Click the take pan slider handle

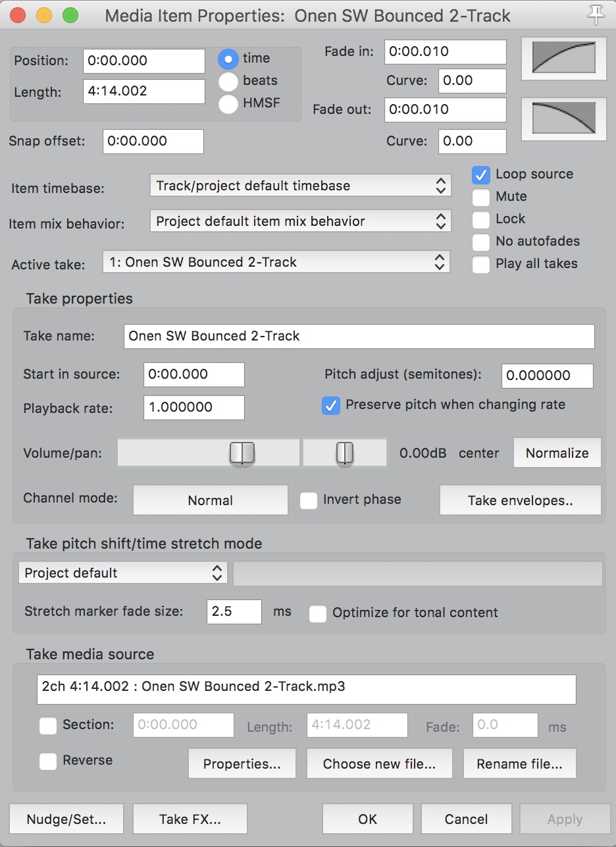pyautogui.click(x=344, y=453)
